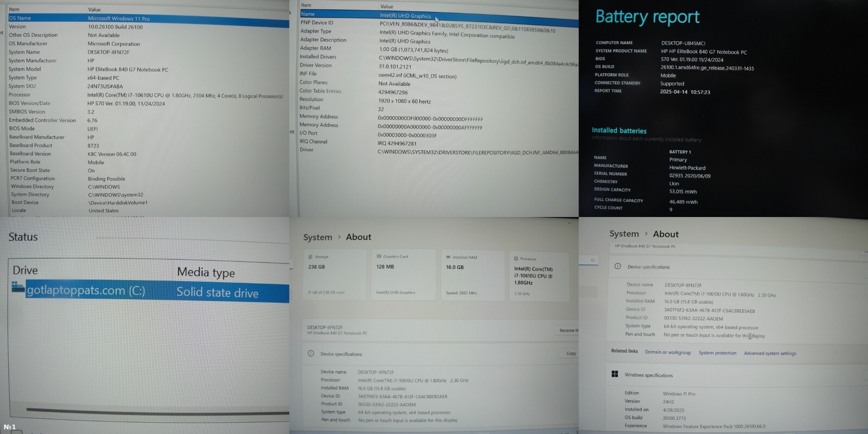
Task: Click the search magnifier icon in Settings
Action: point(592,260)
